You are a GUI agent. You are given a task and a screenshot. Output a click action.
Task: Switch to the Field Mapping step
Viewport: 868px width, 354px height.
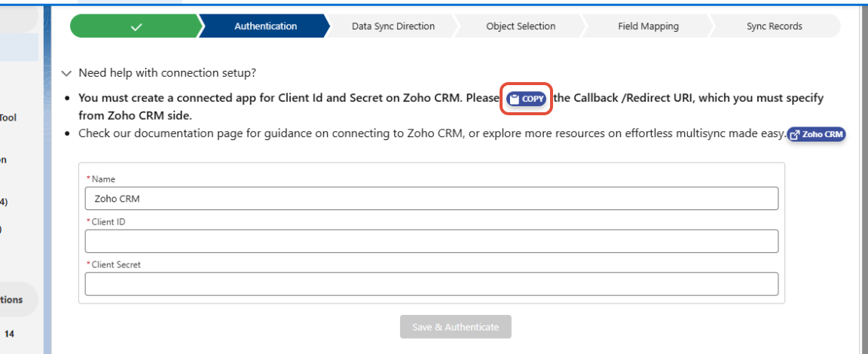tap(648, 26)
